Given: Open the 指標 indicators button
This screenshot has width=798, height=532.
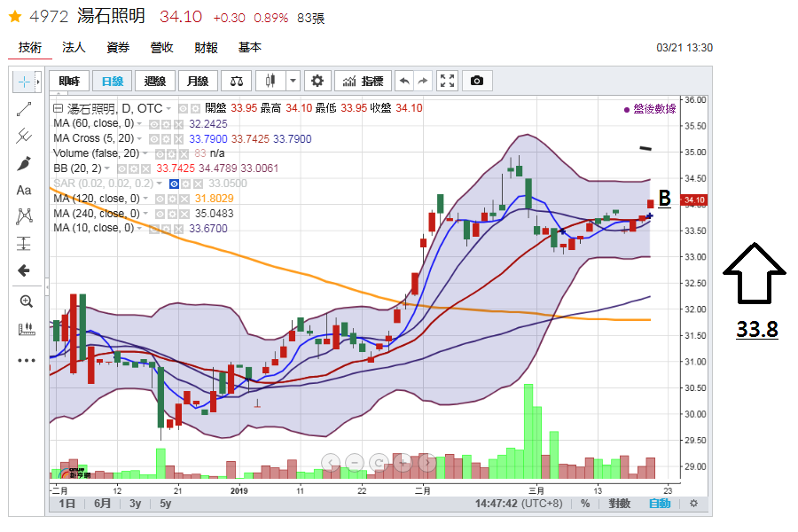Looking at the screenshot, I should point(363,81).
